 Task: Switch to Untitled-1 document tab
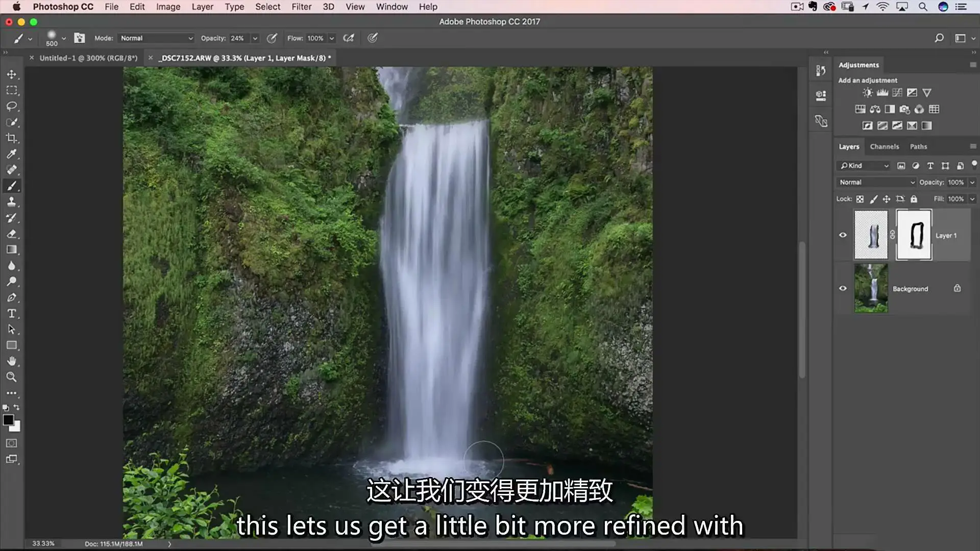(88, 58)
